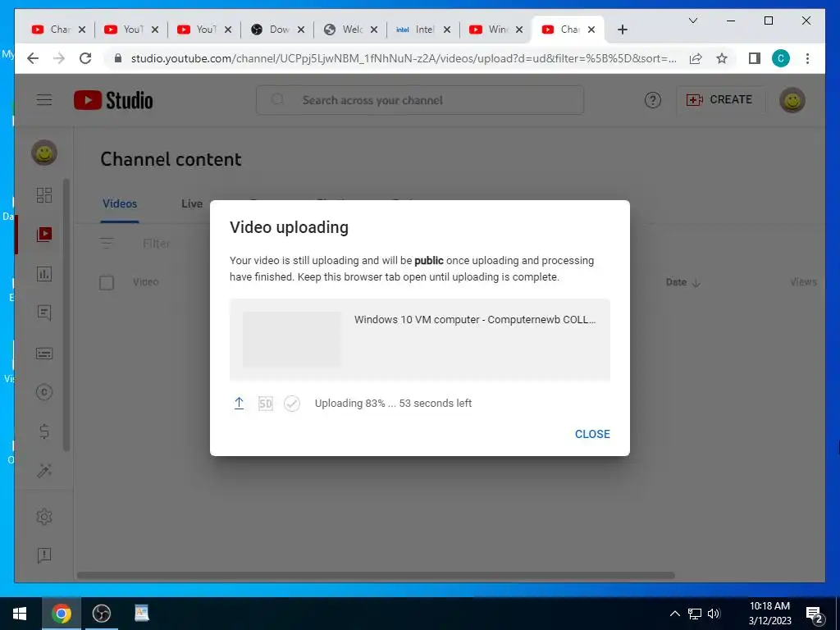
Task: Toggle the Chrome side panel icon
Action: (x=755, y=58)
